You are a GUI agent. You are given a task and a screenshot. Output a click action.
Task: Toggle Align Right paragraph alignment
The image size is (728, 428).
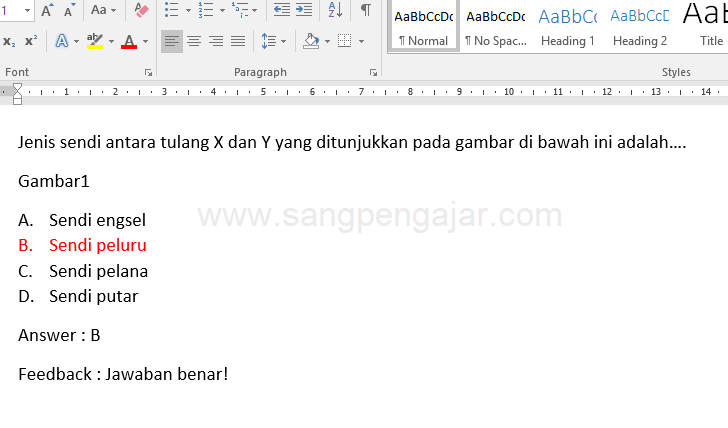(x=216, y=42)
